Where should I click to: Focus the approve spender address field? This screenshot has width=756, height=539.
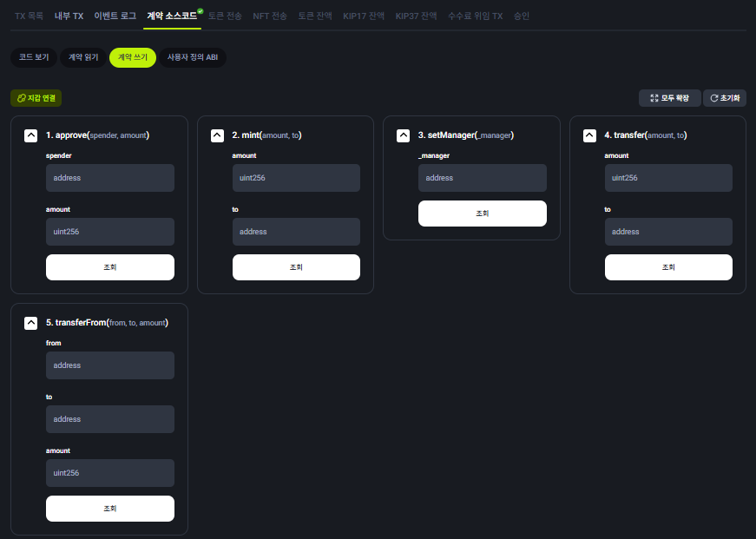point(110,178)
